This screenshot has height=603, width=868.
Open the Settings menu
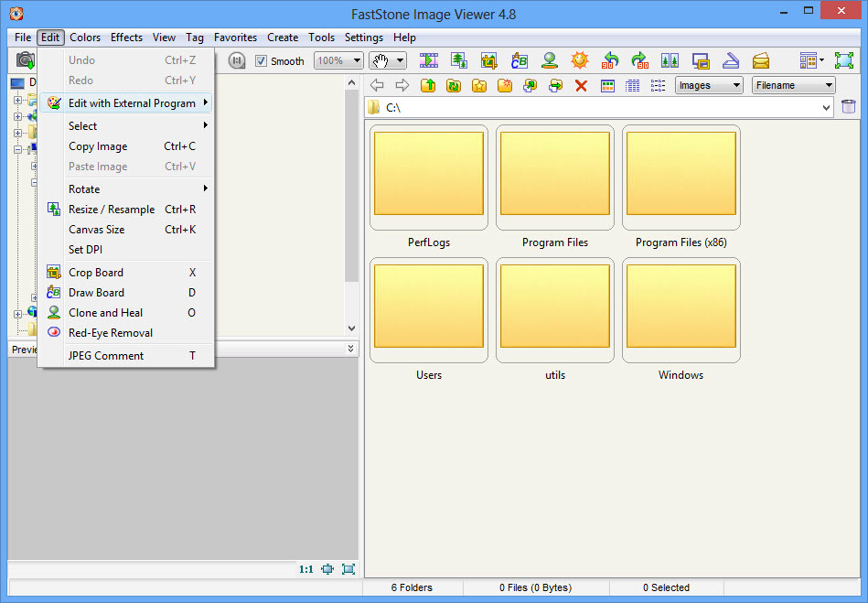tap(364, 38)
